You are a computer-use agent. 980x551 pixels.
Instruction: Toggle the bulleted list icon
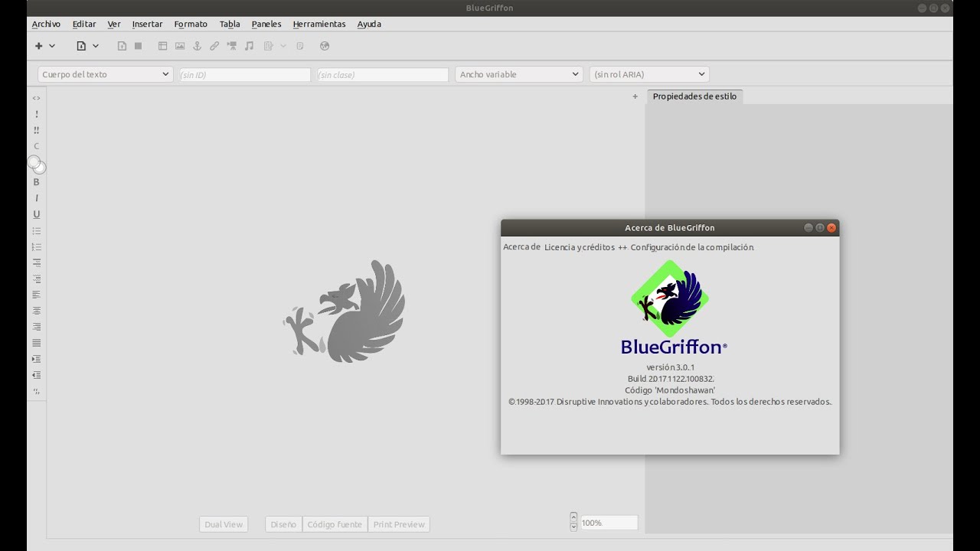coord(36,230)
